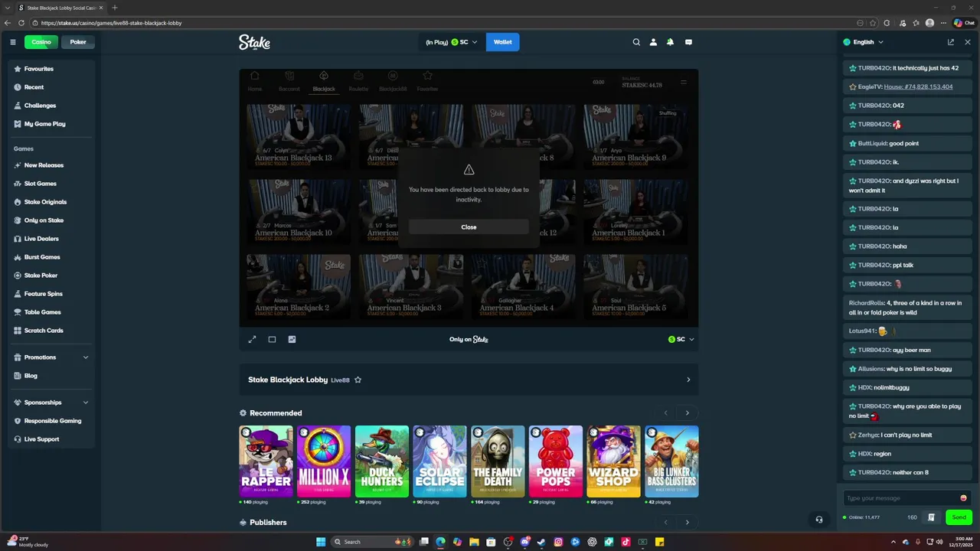
Task: Open the hamburger menu beside Casino
Action: [13, 42]
